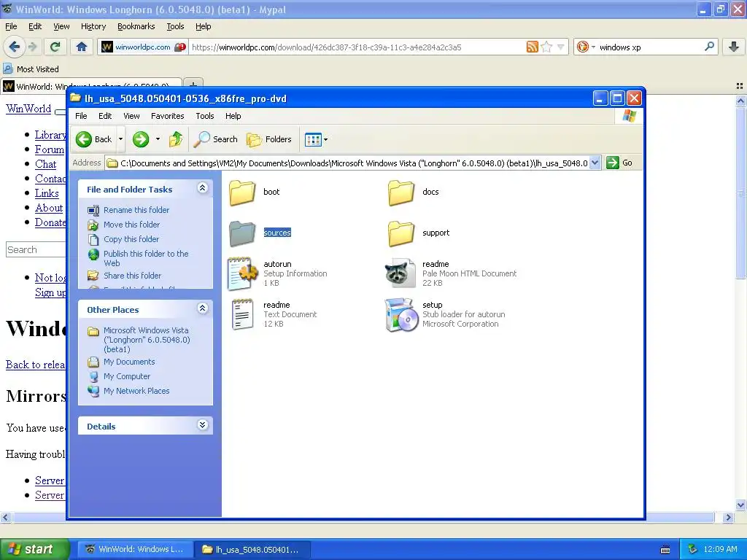Viewport: 747px width, 560px height.
Task: Open Views dropdown arrow
Action: [x=326, y=139]
